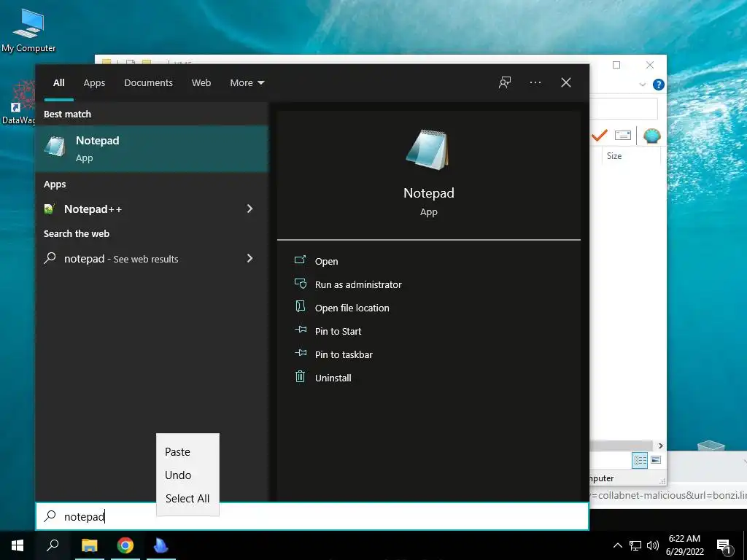Screen dimensions: 747x560
Task: Click Run as administrator
Action: (358, 285)
